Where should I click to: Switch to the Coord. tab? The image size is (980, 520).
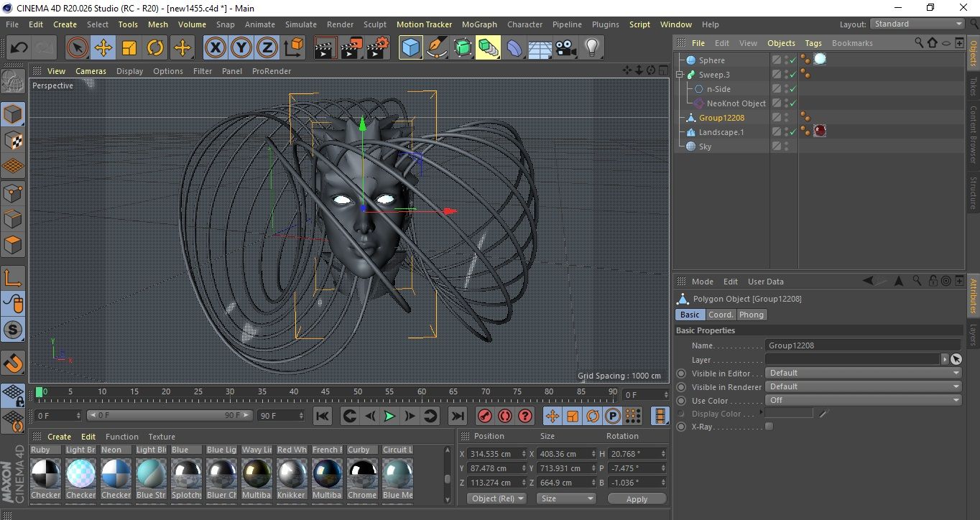point(721,315)
